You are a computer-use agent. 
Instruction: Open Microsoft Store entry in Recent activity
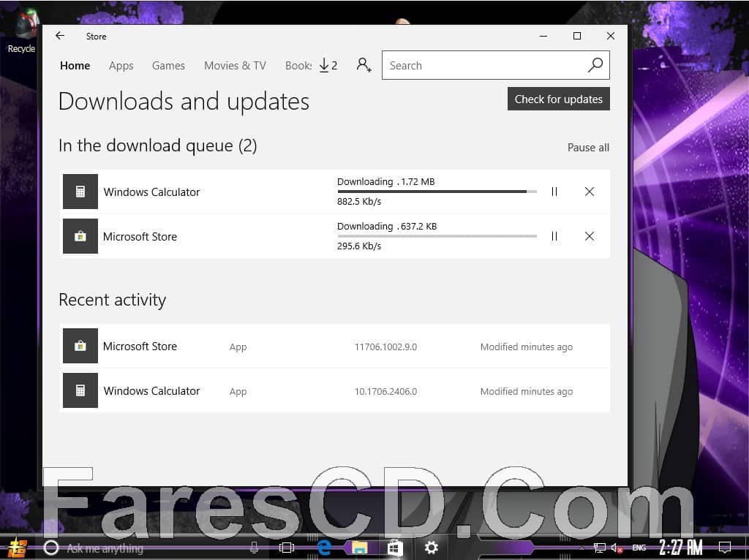click(x=335, y=346)
